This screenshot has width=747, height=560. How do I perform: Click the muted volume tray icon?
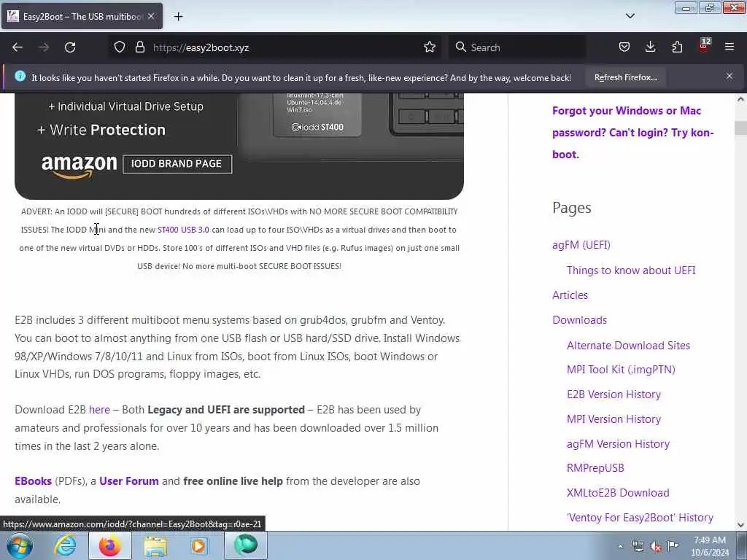[656, 547]
